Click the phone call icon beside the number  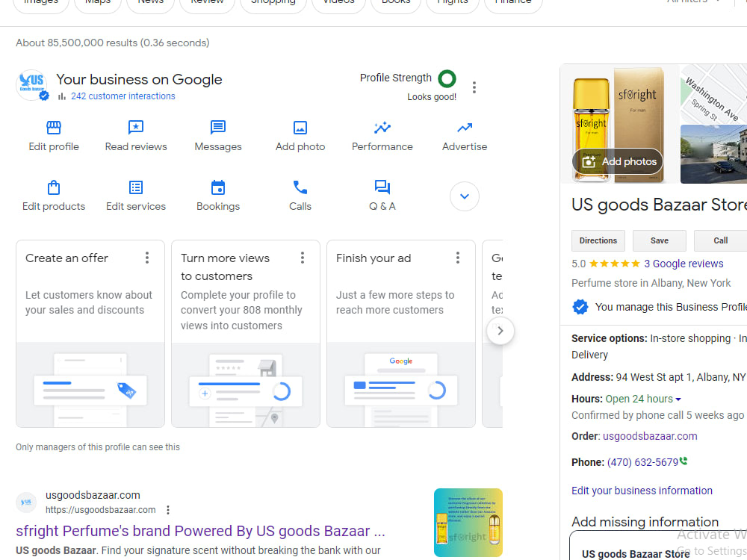[684, 461]
